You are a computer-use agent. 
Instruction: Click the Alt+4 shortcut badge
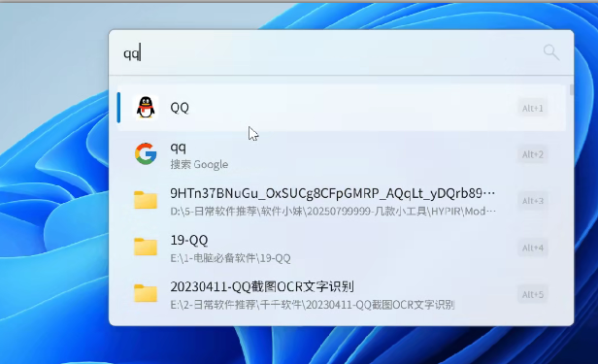coord(533,248)
